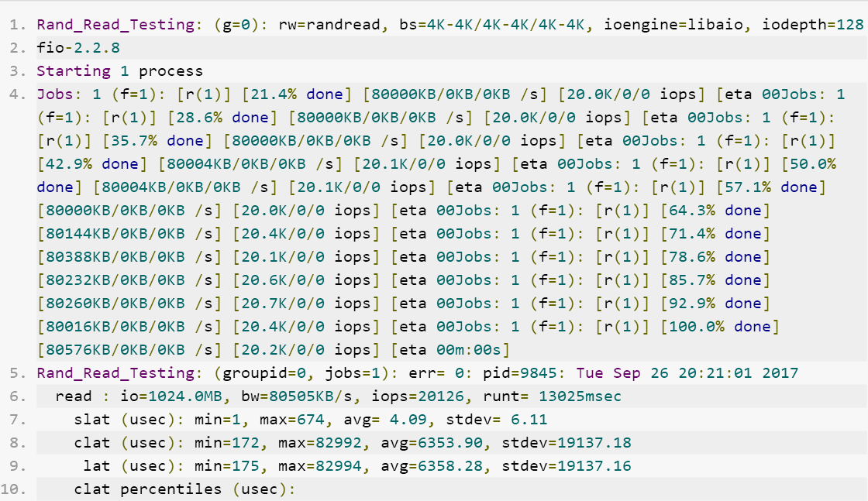Screen dimensions: 868x501
Task: Click 'min=175' on the lat line
Action: (227, 466)
